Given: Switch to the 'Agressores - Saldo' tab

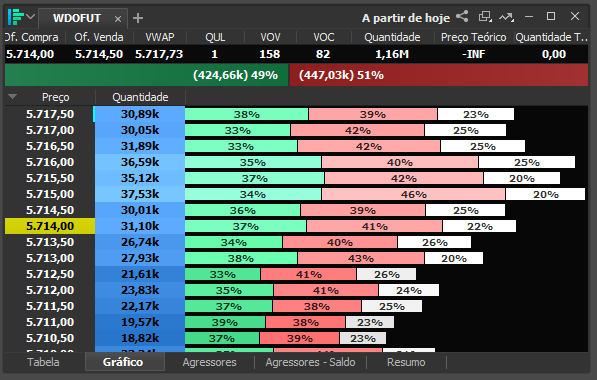Looking at the screenshot, I should coord(310,362).
